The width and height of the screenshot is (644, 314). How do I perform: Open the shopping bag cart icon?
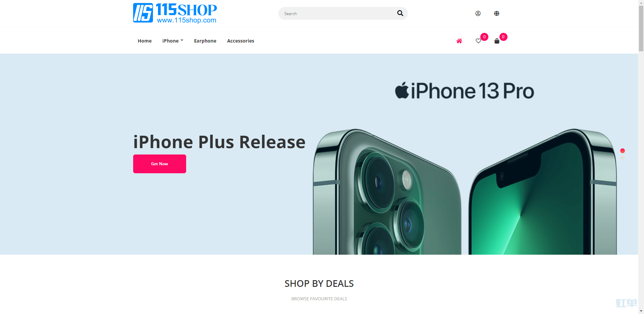(x=497, y=41)
